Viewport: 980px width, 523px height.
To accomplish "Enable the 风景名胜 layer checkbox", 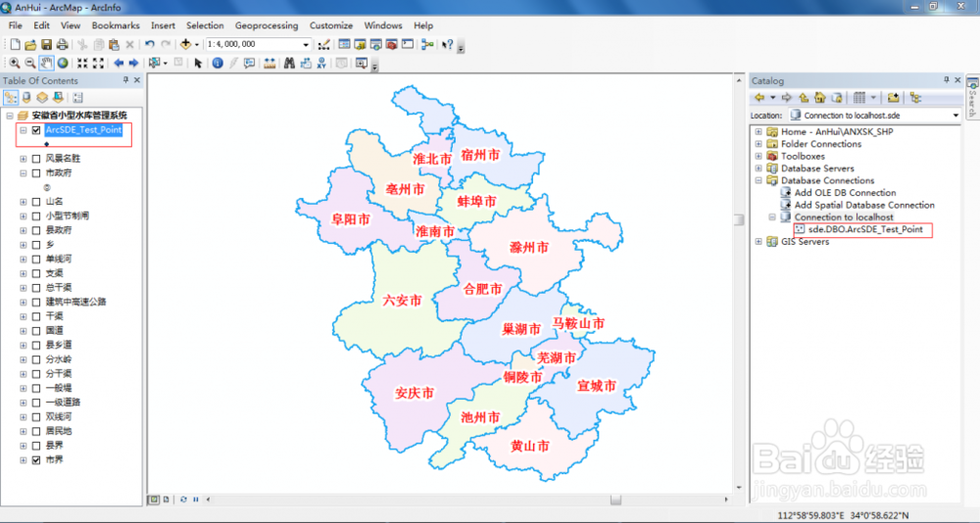I will (x=35, y=159).
